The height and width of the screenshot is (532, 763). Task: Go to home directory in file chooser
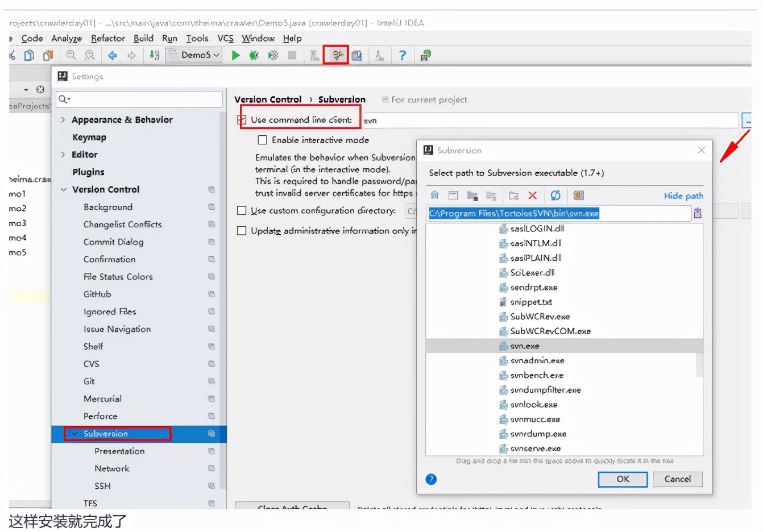434,196
